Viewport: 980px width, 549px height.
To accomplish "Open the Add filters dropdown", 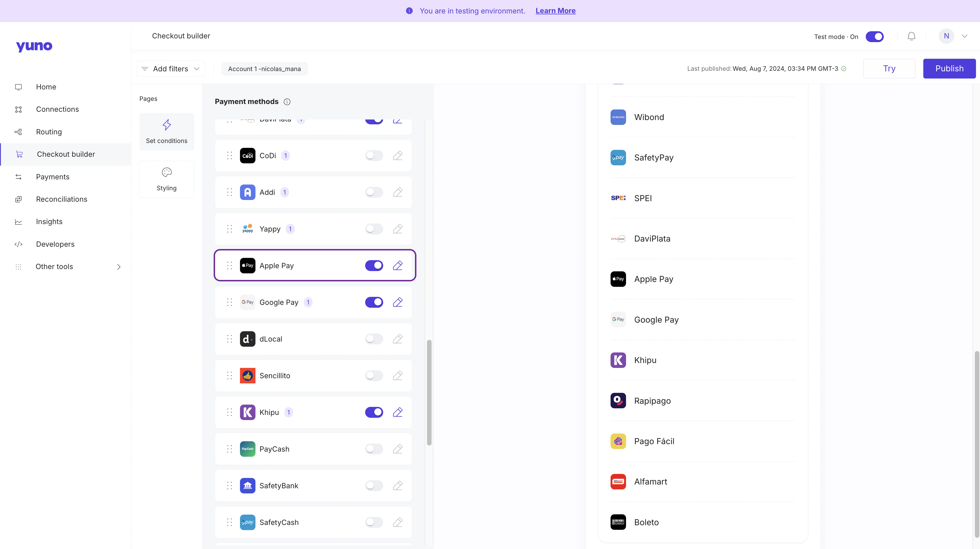I will click(170, 68).
